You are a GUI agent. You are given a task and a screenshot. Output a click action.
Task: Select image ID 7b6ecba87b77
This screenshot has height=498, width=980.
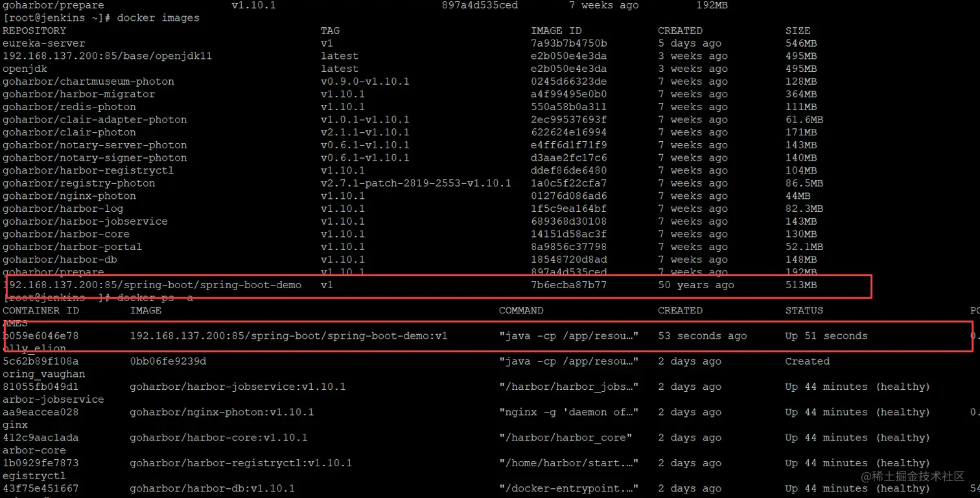569,285
